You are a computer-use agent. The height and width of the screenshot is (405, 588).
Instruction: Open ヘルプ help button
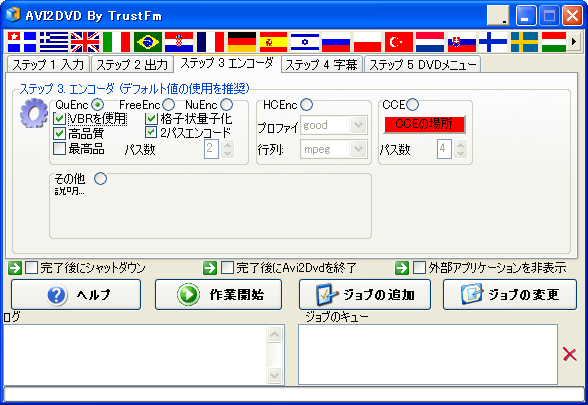tap(76, 295)
